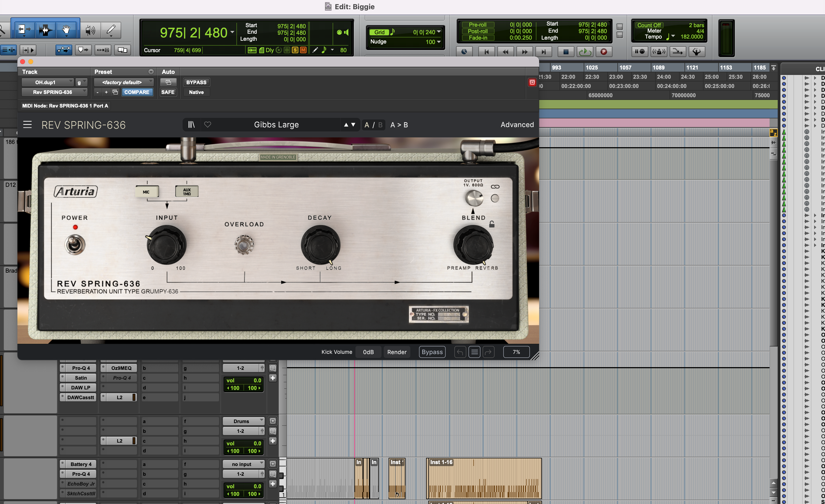Toggle the output link chain icon
825x504 pixels.
(495, 186)
